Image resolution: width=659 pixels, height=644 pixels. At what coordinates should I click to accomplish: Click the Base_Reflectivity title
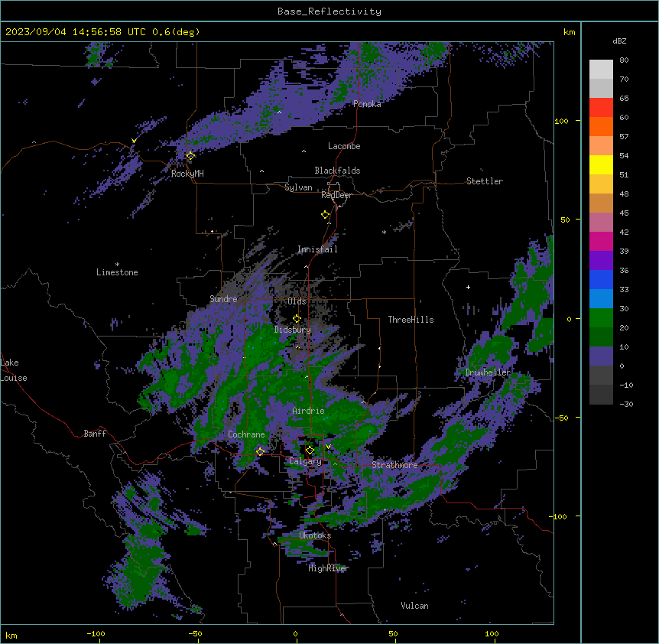point(329,11)
